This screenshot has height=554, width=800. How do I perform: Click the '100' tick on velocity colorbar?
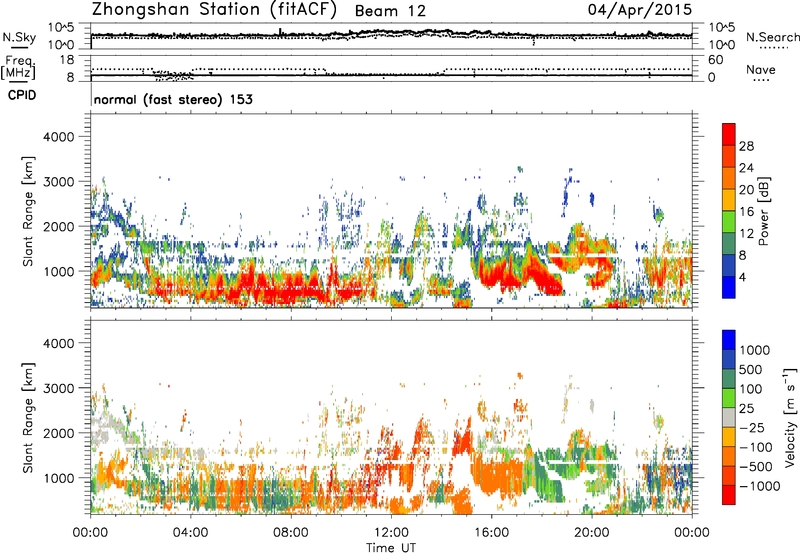click(x=751, y=389)
